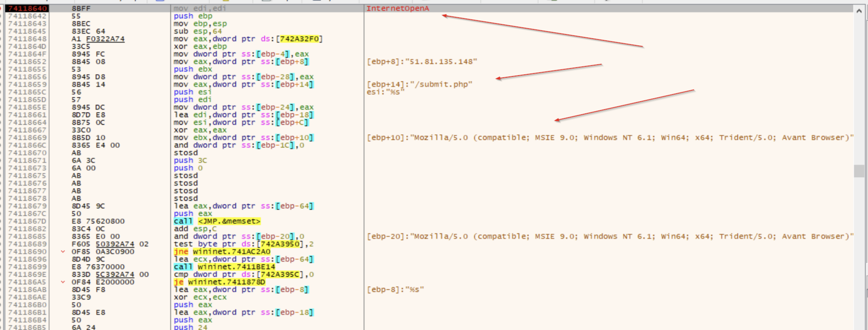Click the vertical scrollbar thumb in disassembly
This screenshot has width=868, height=330.
(x=859, y=171)
